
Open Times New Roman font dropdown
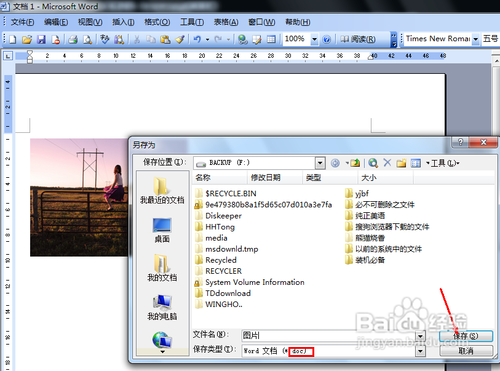click(x=476, y=39)
